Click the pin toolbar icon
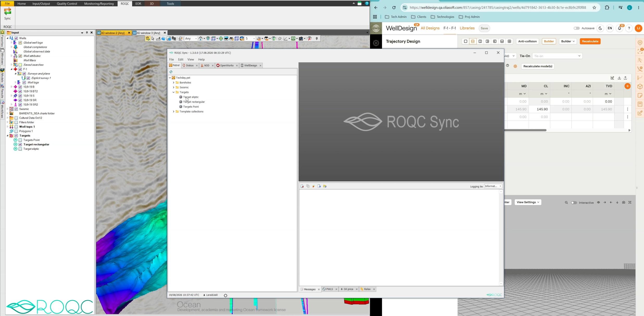The width and height of the screenshot is (644, 316). click(317, 38)
